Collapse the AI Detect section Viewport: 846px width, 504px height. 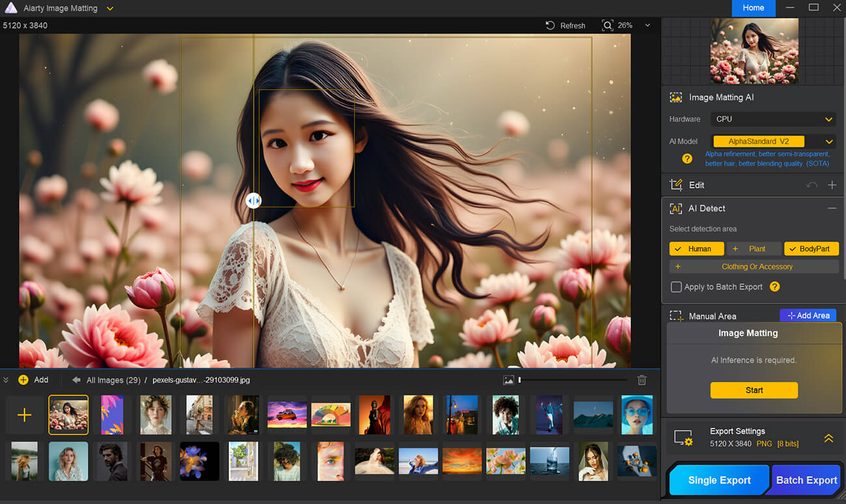click(x=832, y=208)
